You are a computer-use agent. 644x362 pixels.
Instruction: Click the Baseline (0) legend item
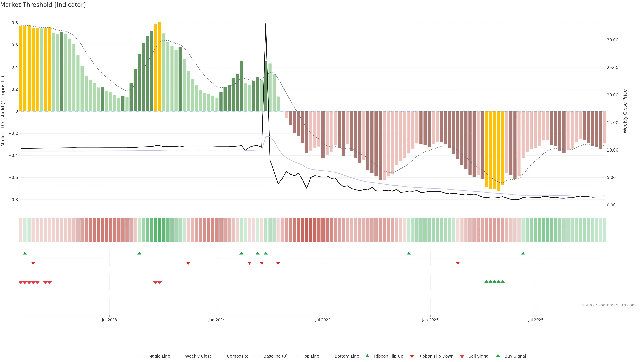point(275,356)
